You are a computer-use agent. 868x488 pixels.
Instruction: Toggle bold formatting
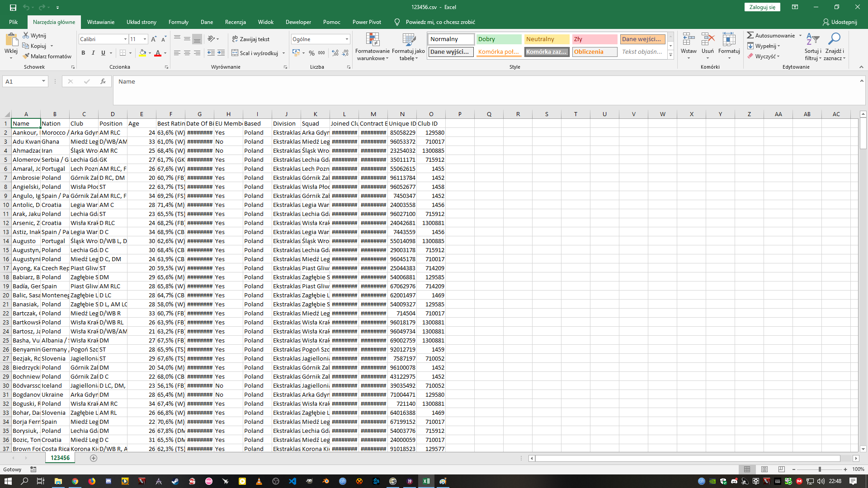[x=83, y=53]
